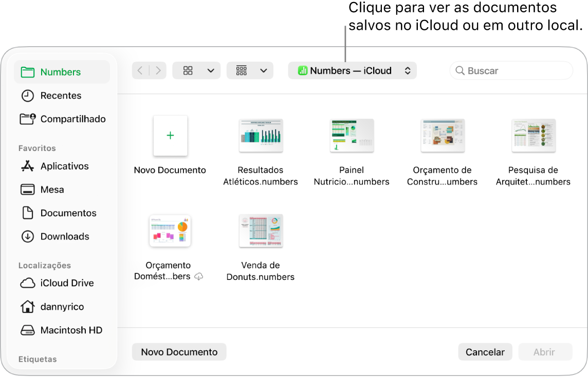Click the Novo Documento button at bottom

pyautogui.click(x=179, y=352)
